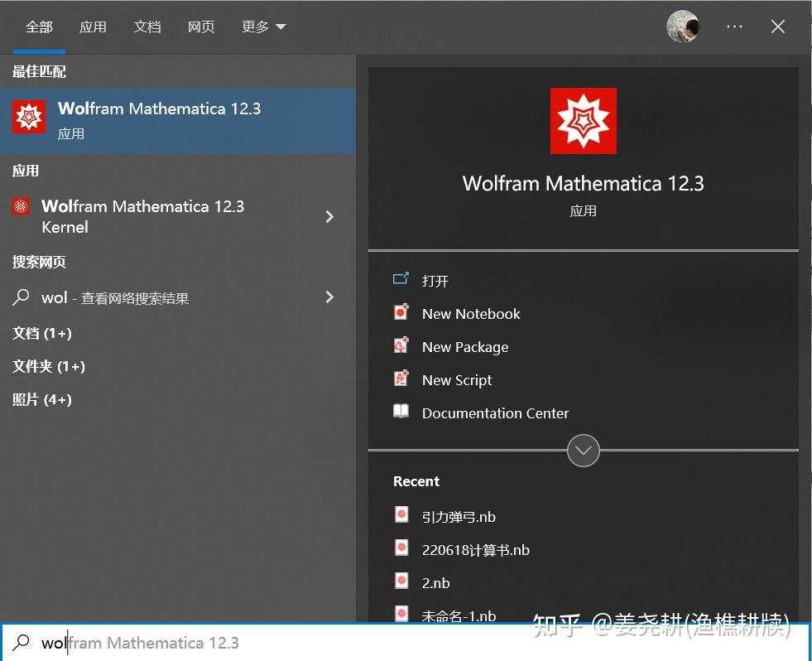Click the Documentation Center book icon
Image resolution: width=812 pixels, height=661 pixels.
coord(401,412)
